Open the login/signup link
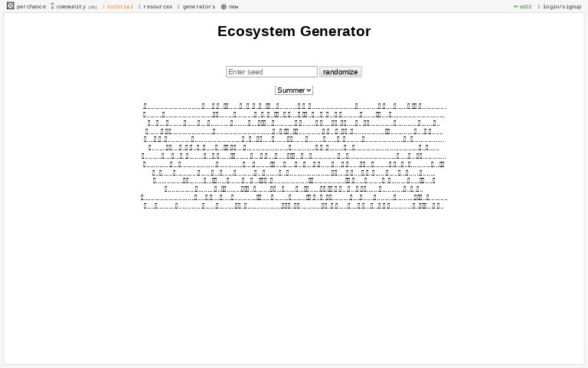Screen dimensions: 588x368 click(562, 7)
